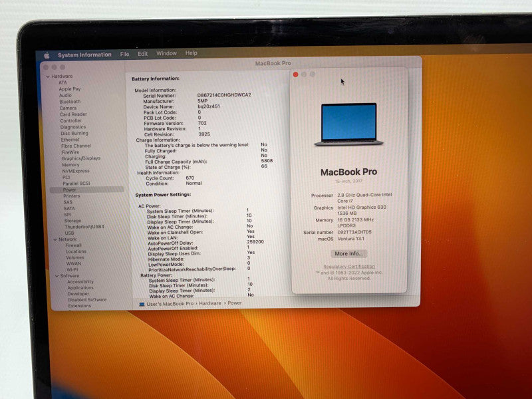Click Hardware in the path bar
This screenshot has width=532, height=399.
210,303
